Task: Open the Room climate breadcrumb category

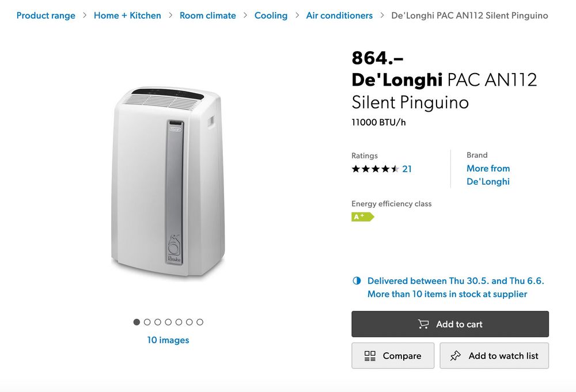Action: [x=208, y=16]
